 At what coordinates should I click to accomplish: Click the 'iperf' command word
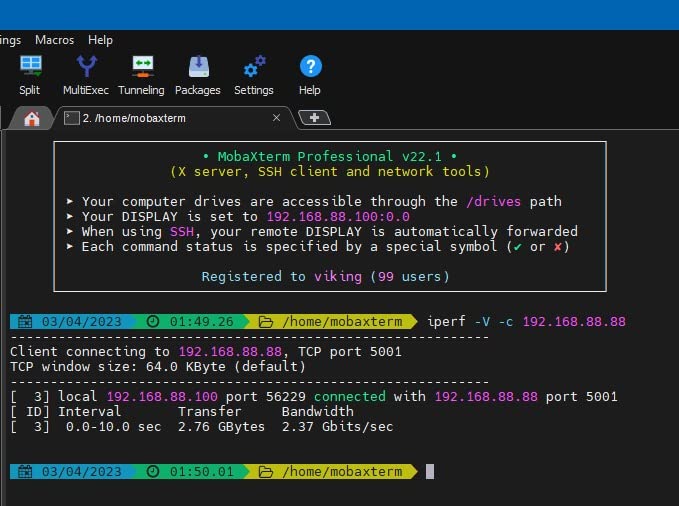pyautogui.click(x=446, y=321)
